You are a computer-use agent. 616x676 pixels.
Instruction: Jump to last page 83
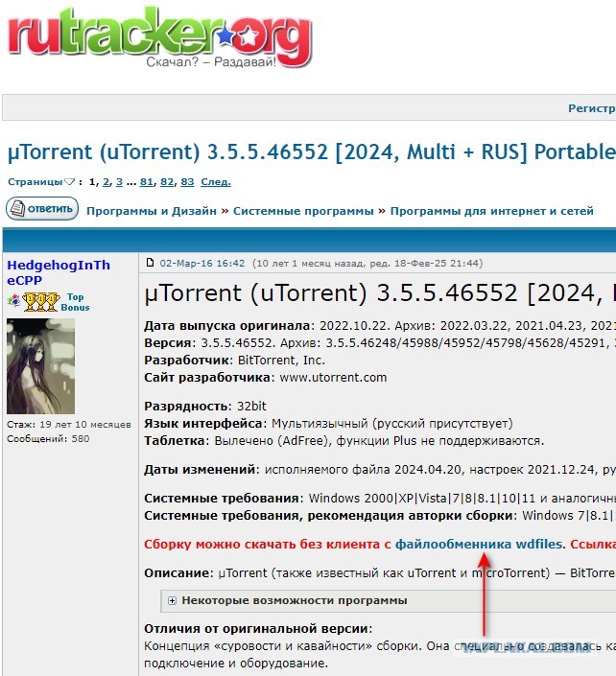187,182
